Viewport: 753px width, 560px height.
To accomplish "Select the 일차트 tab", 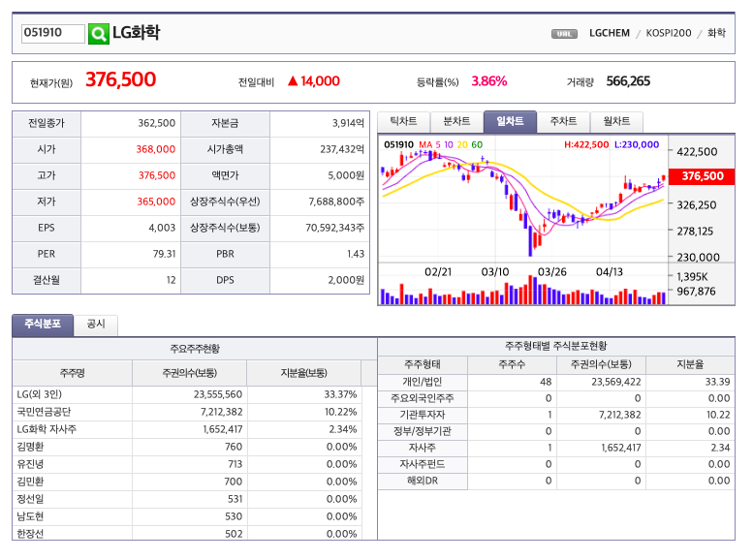I will coord(510,121).
